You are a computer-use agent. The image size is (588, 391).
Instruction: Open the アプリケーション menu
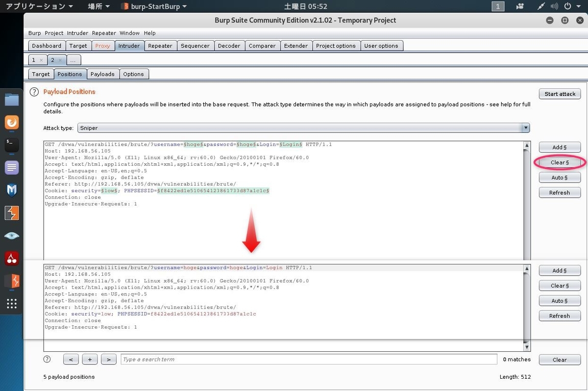[x=39, y=6]
